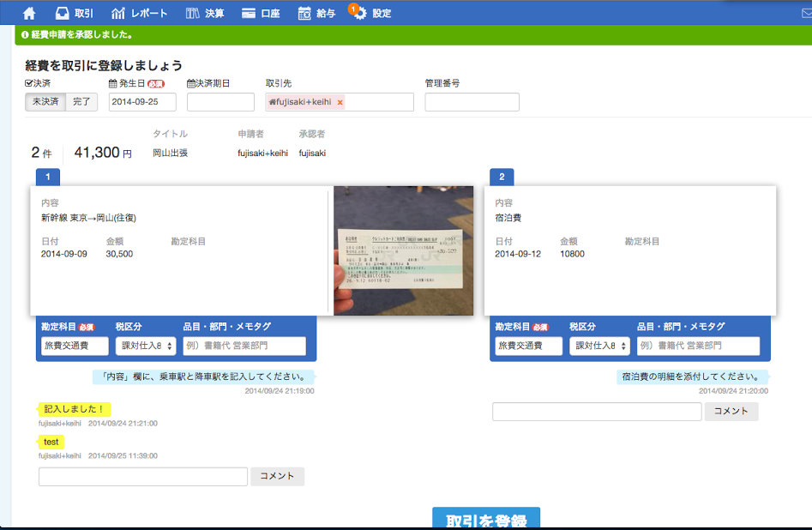This screenshot has width=812, height=530.
Task: Open the receipt photo thumbnail
Action: (403, 250)
